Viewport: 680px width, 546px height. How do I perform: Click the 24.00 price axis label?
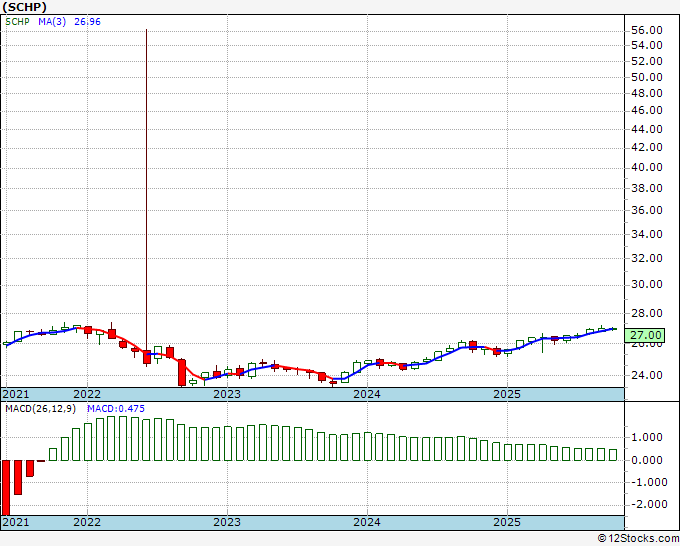[x=647, y=375]
